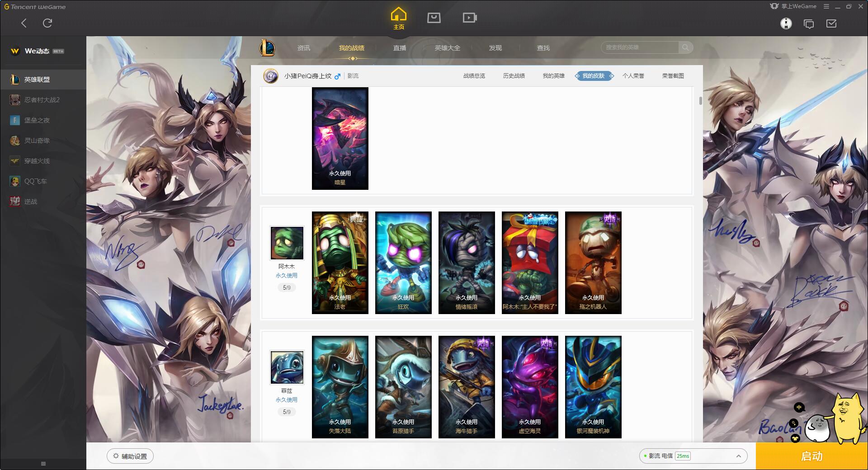
Task: Go back with the left arrow
Action: pos(24,23)
